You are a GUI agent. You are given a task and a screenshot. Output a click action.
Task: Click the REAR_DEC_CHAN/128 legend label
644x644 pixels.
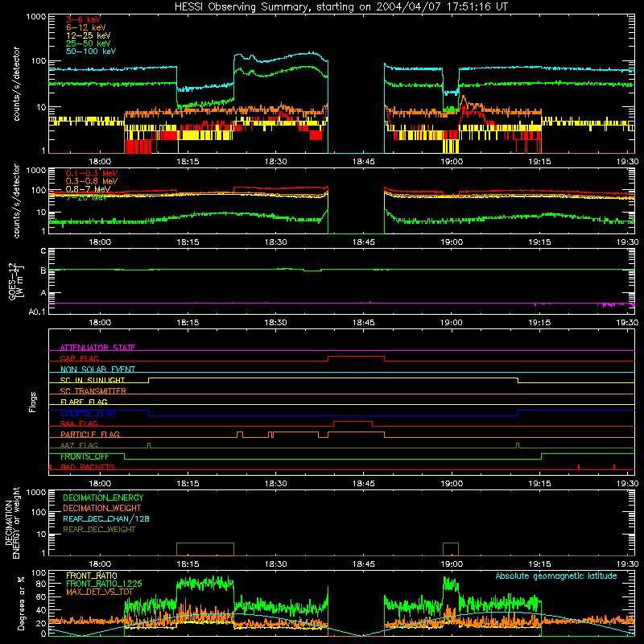(x=106, y=518)
